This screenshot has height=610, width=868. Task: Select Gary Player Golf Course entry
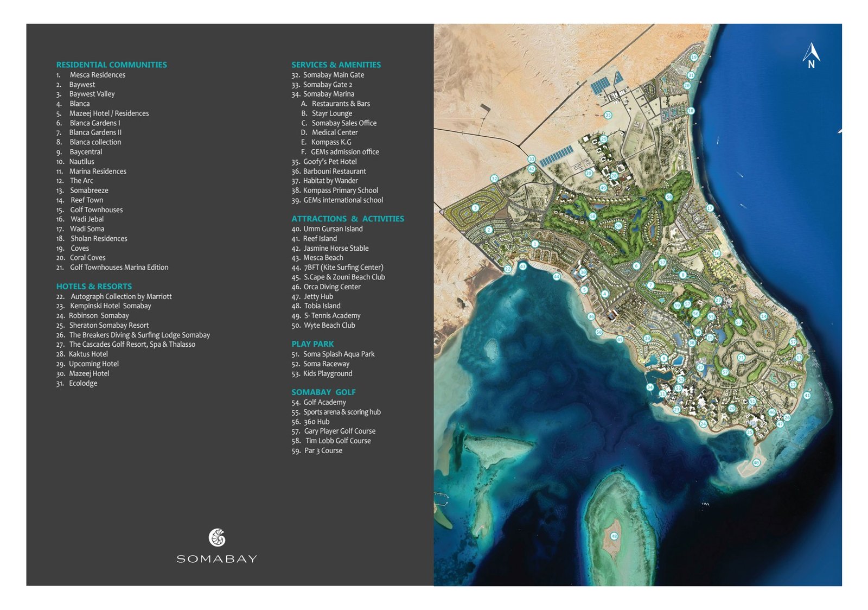click(x=334, y=431)
